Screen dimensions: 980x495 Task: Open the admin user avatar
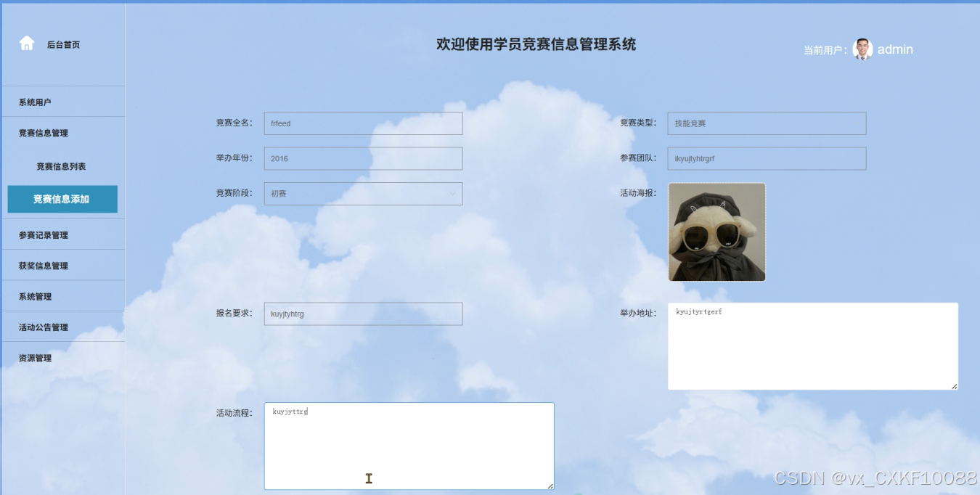[x=862, y=49]
